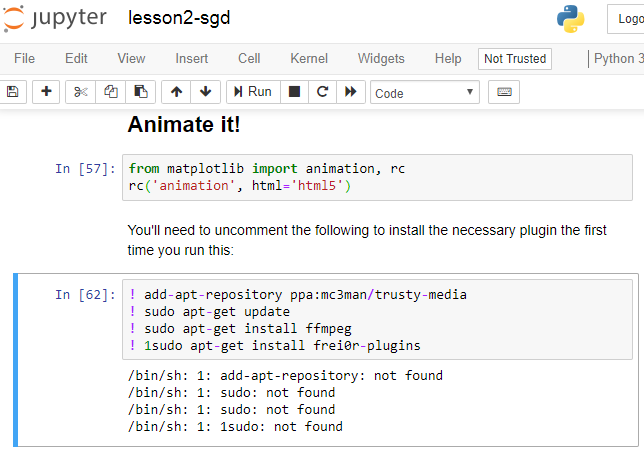This screenshot has height=449, width=644.
Task: Click the Jupyter logo link
Action: 55,19
